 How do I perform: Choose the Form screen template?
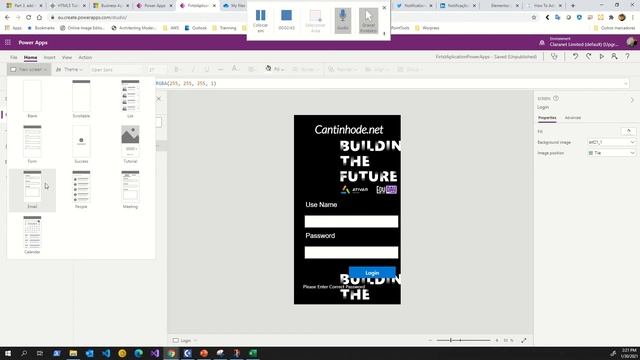[x=32, y=144]
